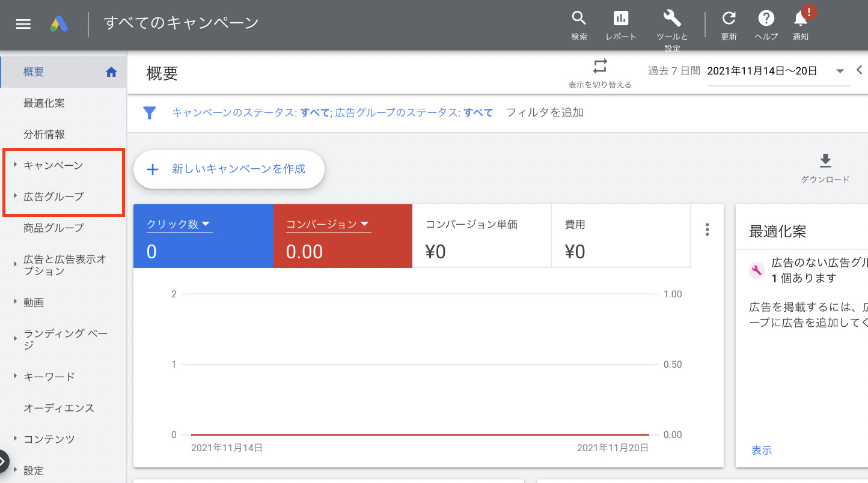Click the download (ダウンロード) icon
Viewport: 868px width, 483px height.
click(825, 161)
